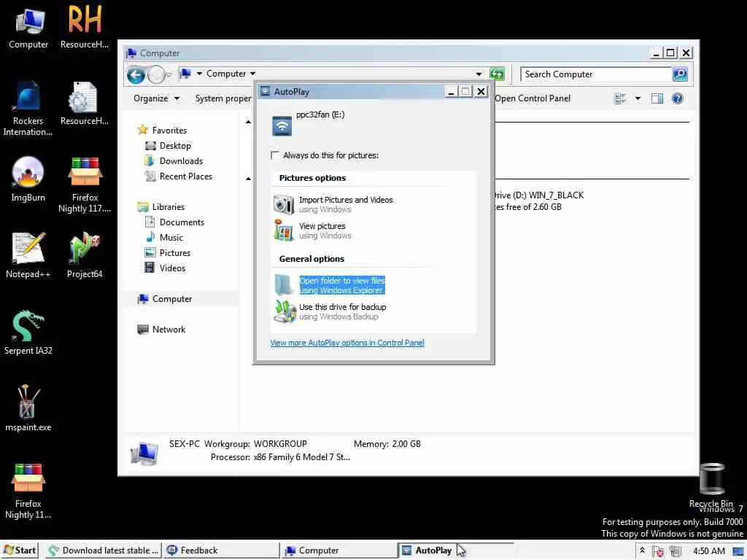Viewport: 747px width, 560px height.
Task: Open the Start menu
Action: (x=20, y=550)
